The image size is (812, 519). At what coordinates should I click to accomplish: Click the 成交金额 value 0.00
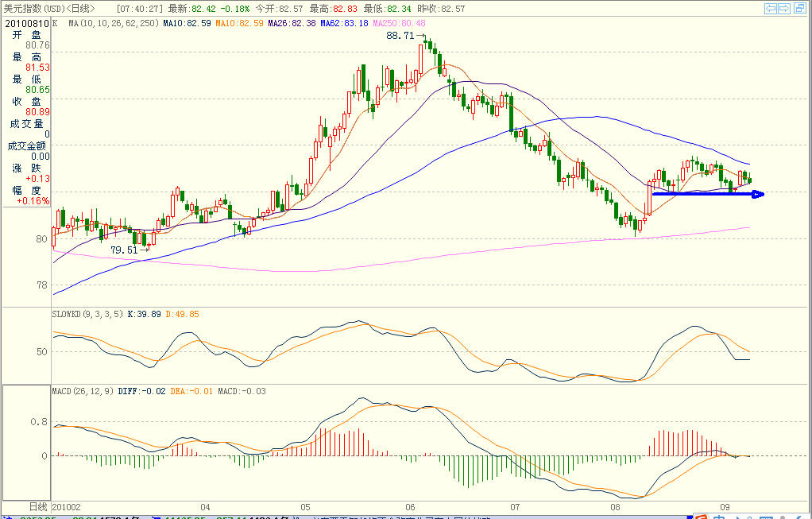click(x=41, y=157)
